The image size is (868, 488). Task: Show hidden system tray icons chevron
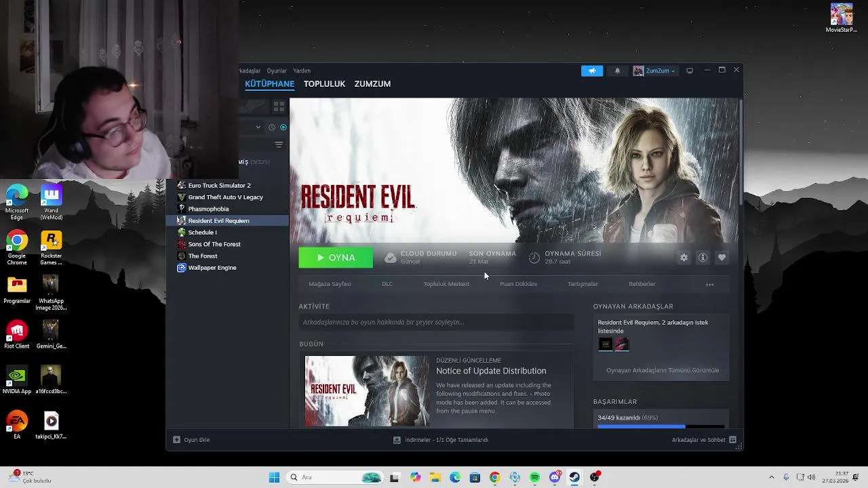pos(771,477)
